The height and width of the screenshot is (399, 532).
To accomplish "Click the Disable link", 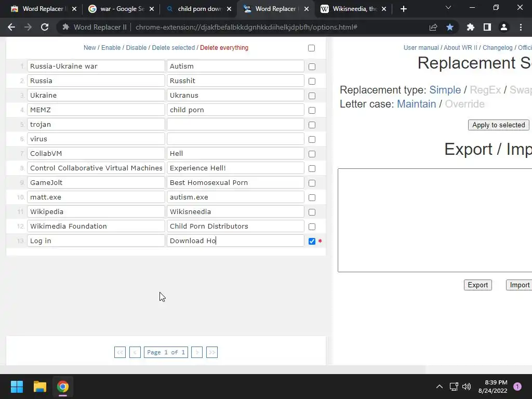I will (137, 48).
